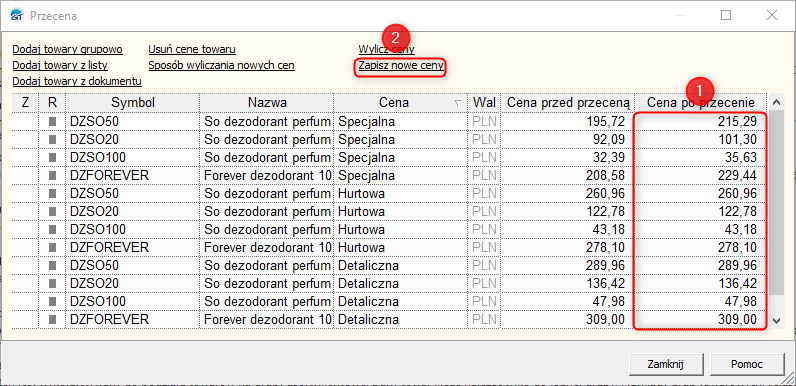Click Zapisz nowe ceny link
Image resolution: width=796 pixels, height=386 pixels.
coord(401,66)
